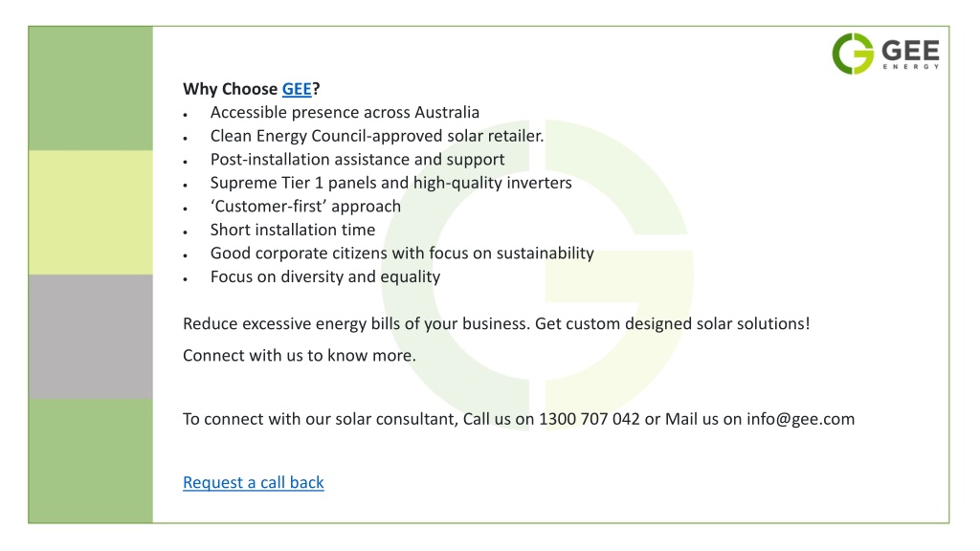
Task: Click 'Clean Energy Council-approved solar retailer' bullet
Action: point(377,136)
